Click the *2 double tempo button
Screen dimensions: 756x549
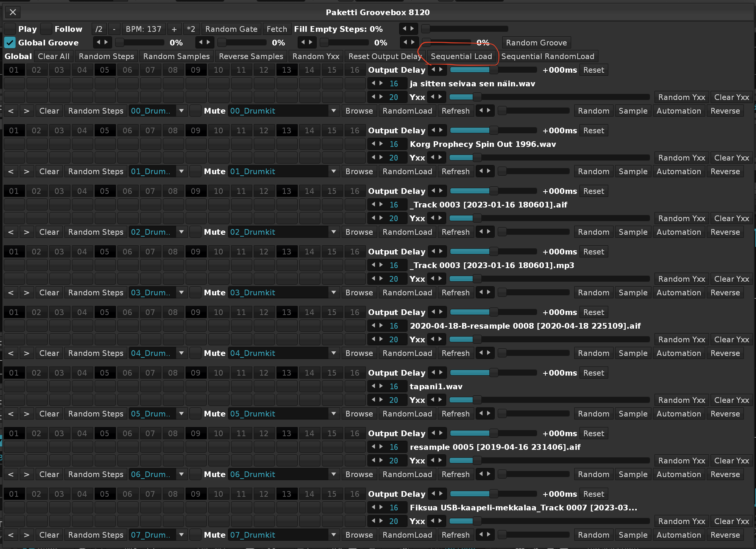point(191,29)
